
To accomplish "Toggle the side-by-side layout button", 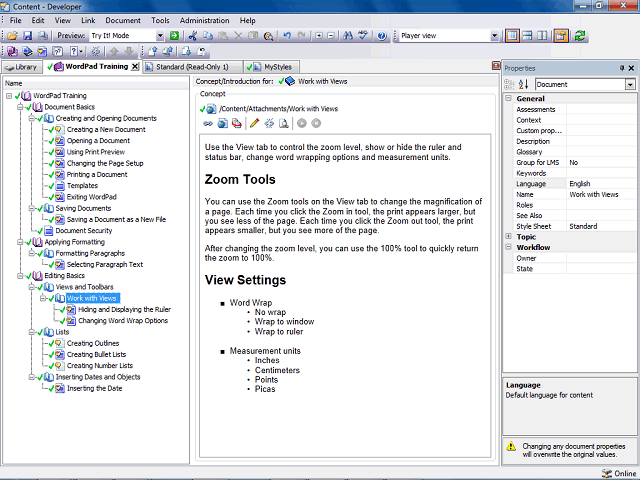I will [542, 36].
